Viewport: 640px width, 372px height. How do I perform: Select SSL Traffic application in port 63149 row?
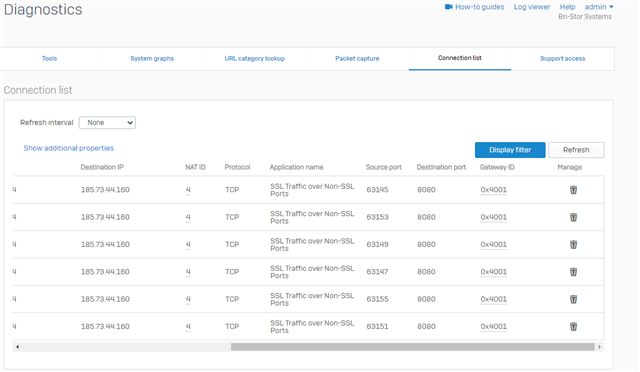(312, 245)
